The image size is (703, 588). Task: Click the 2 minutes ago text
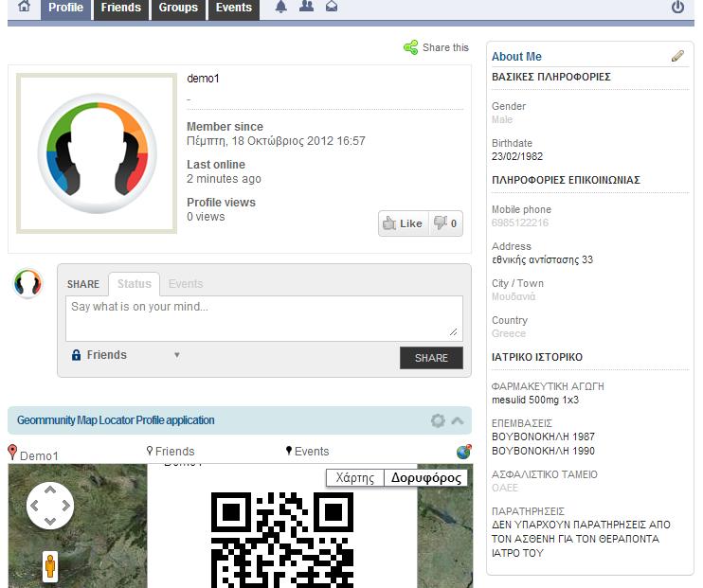[225, 178]
